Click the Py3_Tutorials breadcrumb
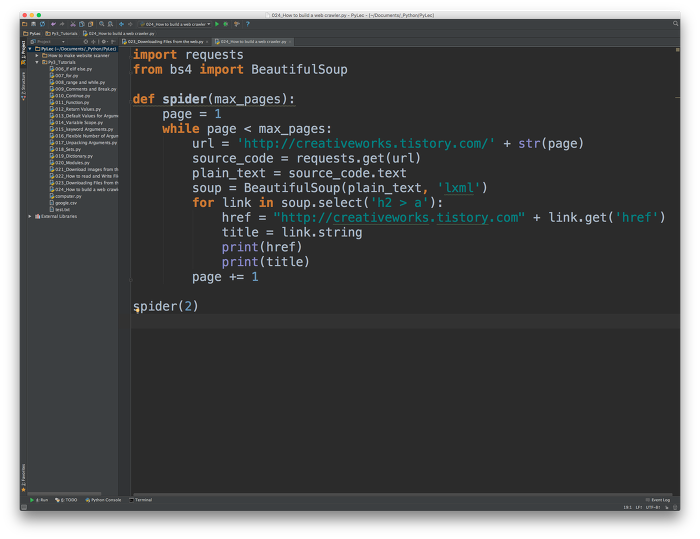 [x=62, y=33]
